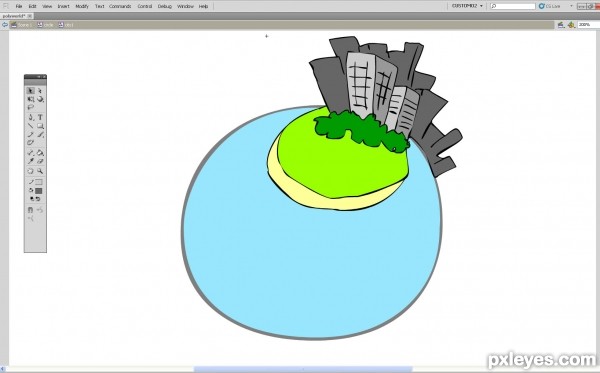Expand the CS Live dropdown

point(571,6)
